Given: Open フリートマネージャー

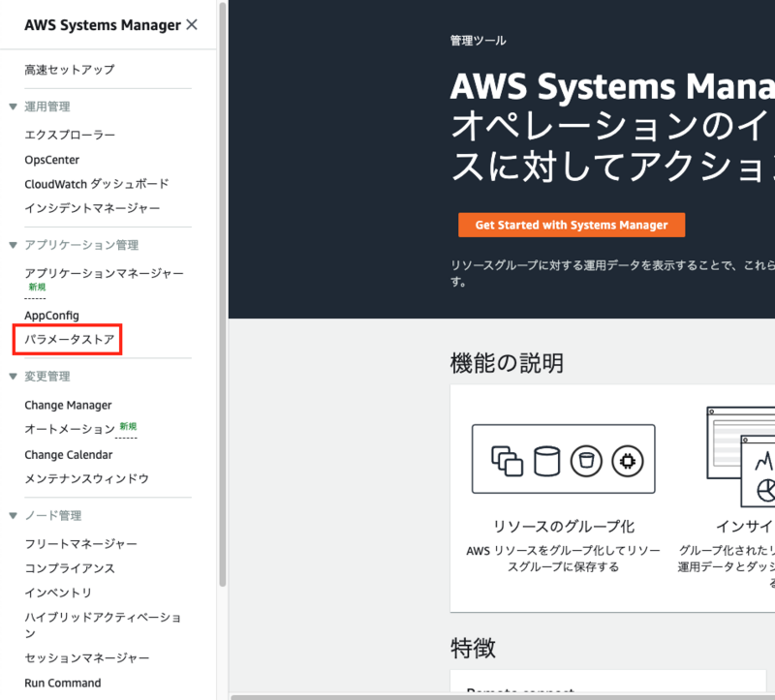Looking at the screenshot, I should coord(81,544).
